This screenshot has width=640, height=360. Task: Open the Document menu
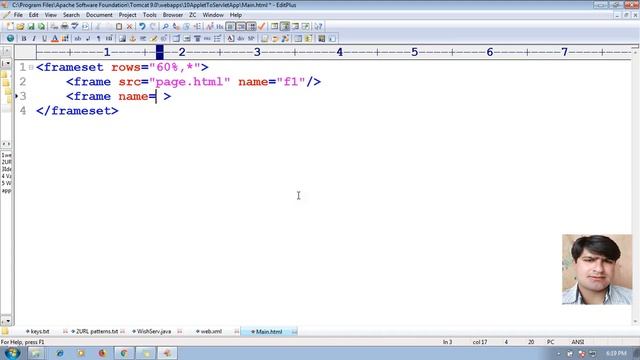point(99,15)
